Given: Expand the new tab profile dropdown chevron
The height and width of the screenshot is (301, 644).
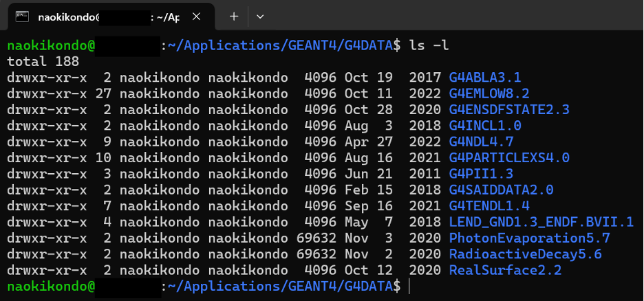Looking at the screenshot, I should pyautogui.click(x=260, y=16).
